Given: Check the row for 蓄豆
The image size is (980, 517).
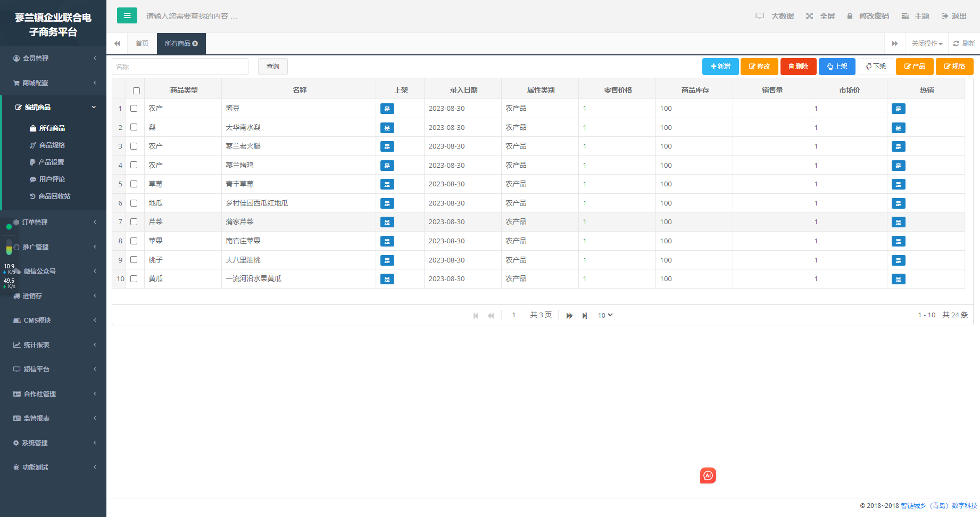Looking at the screenshot, I should pyautogui.click(x=134, y=108).
